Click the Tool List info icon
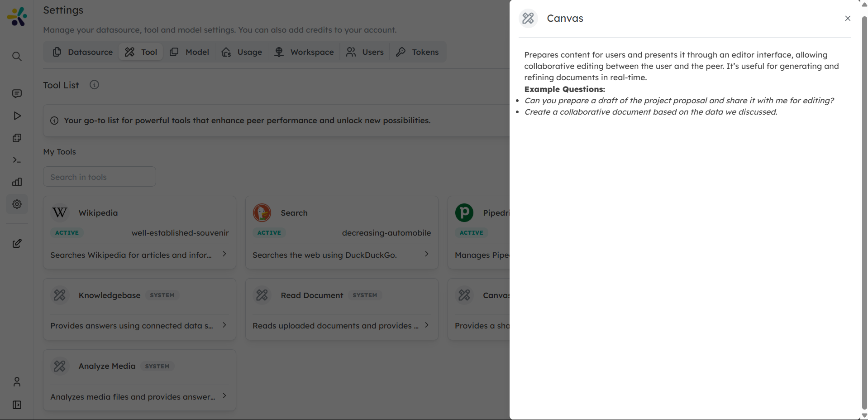This screenshot has width=868, height=420. [94, 85]
